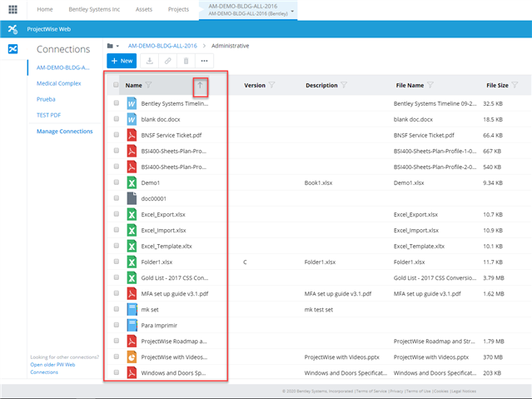The image size is (532, 399).
Task: Open the Projects tab
Action: click(178, 9)
